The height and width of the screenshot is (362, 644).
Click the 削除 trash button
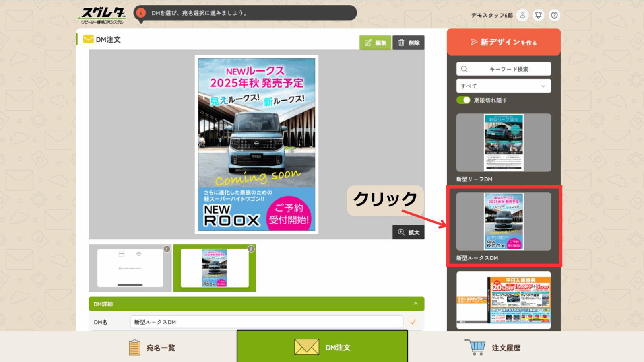[409, 43]
